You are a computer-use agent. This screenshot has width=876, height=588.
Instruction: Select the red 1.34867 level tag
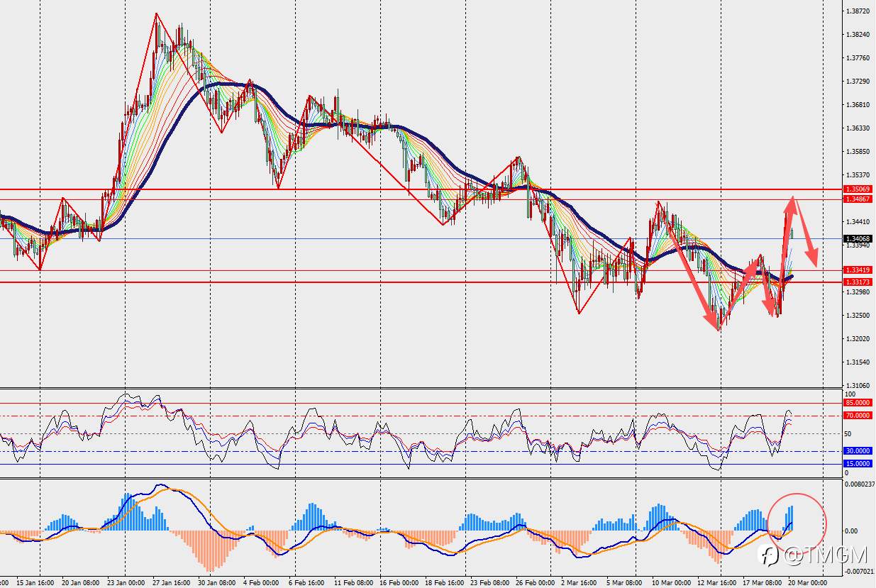click(x=858, y=199)
